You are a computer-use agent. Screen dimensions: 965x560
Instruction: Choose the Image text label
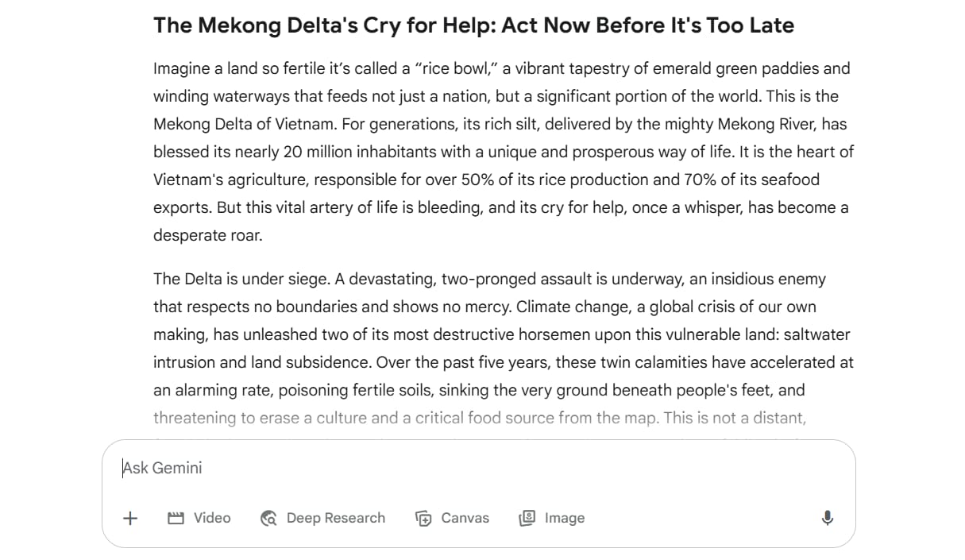click(x=565, y=518)
